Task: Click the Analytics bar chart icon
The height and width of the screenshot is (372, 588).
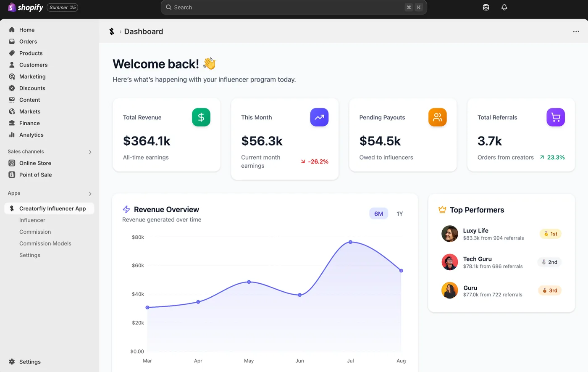Action: coord(12,135)
